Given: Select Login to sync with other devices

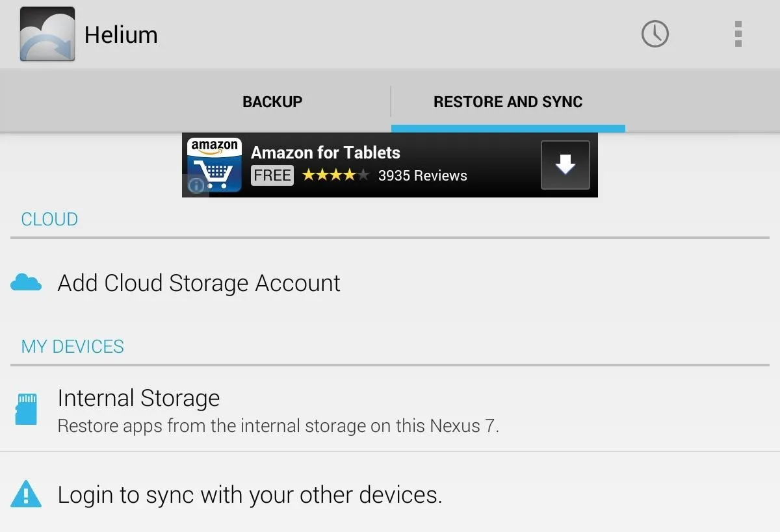Looking at the screenshot, I should (390, 494).
